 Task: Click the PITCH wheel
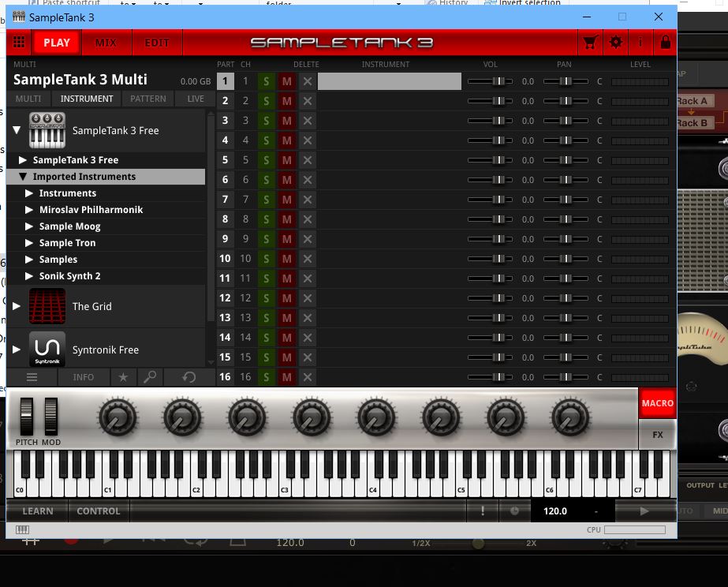27,417
